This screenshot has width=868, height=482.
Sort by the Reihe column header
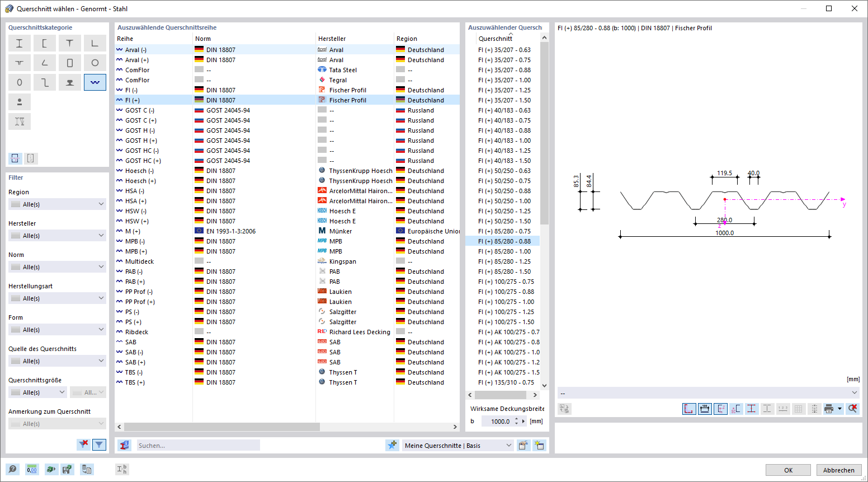[x=154, y=39]
